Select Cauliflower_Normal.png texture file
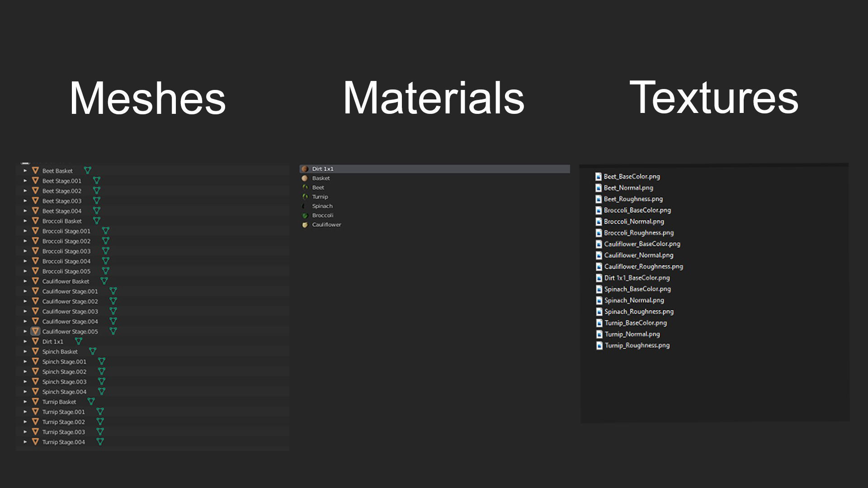Image resolution: width=868 pixels, height=488 pixels. 638,255
